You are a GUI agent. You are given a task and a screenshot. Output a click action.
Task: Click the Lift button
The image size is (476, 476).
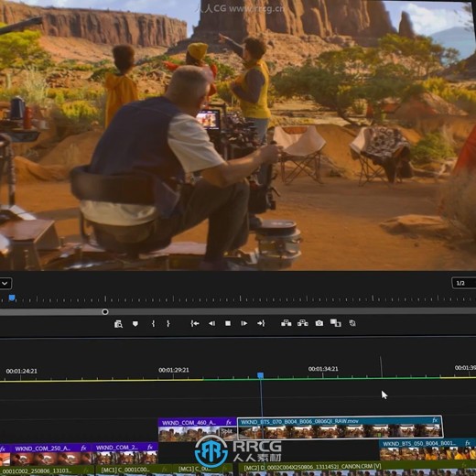click(x=286, y=323)
